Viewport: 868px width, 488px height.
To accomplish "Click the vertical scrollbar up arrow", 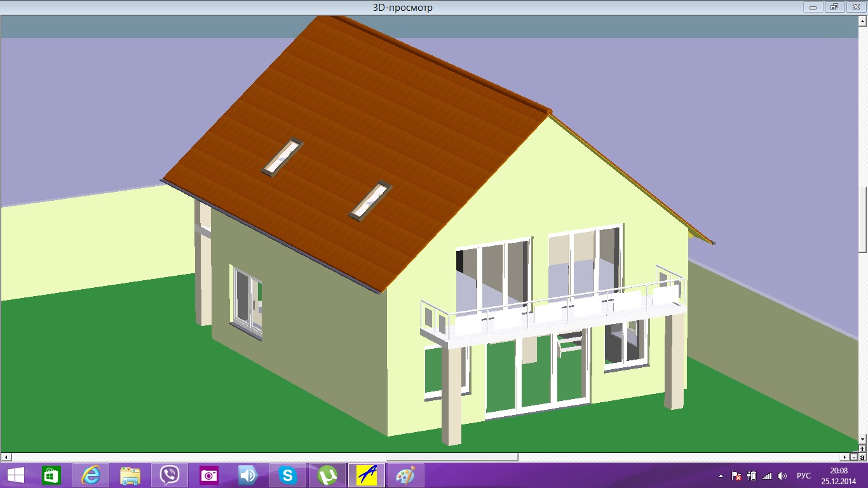I will click(x=862, y=21).
